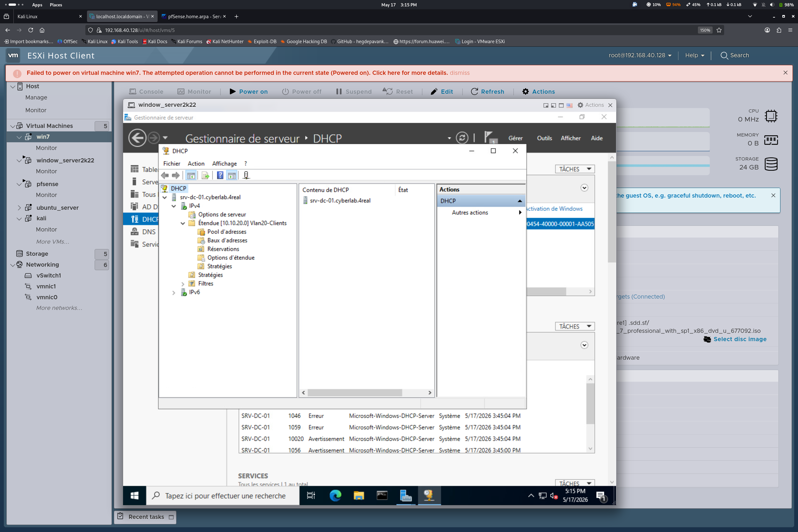Open the Fichier menu in DHCP window
The width and height of the screenshot is (798, 532).
click(172, 164)
